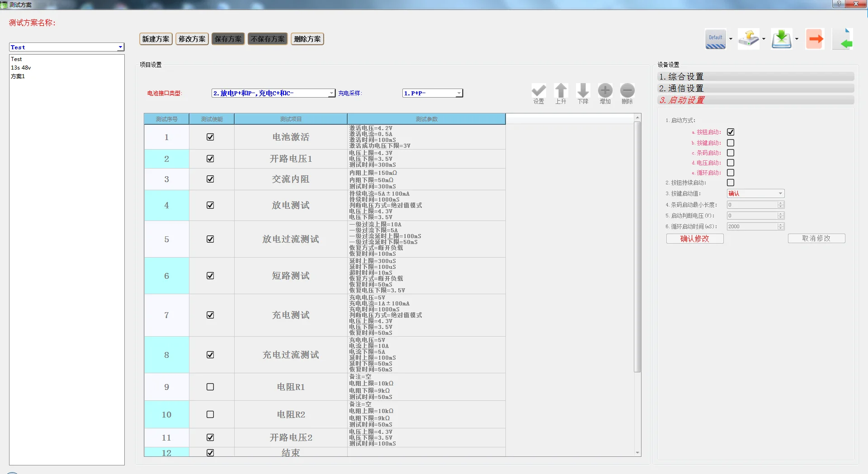
Task: Click the 取消修改 button
Action: click(816, 239)
